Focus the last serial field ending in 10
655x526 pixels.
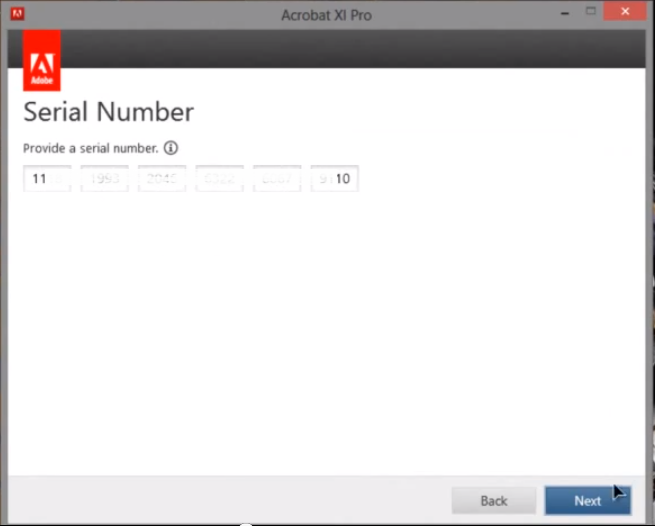(x=335, y=179)
